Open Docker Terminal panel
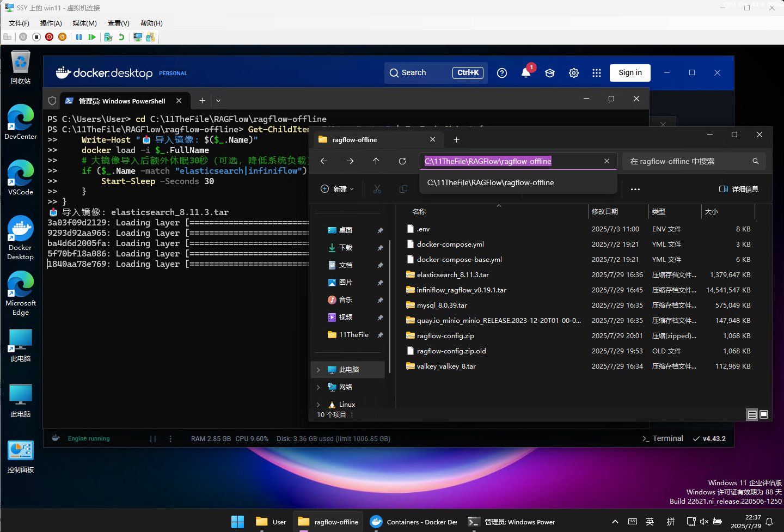The width and height of the screenshot is (784, 532). (663, 439)
